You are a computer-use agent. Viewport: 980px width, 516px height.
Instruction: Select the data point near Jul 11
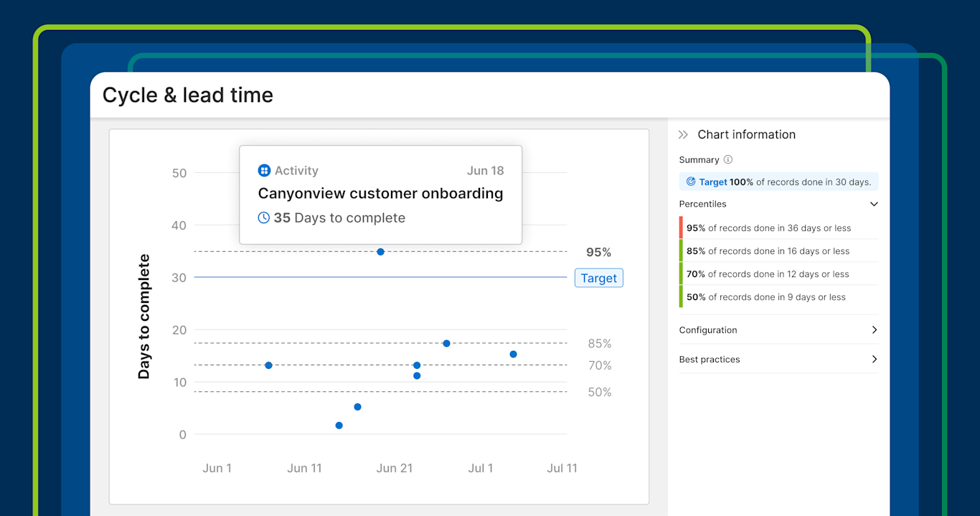(513, 354)
